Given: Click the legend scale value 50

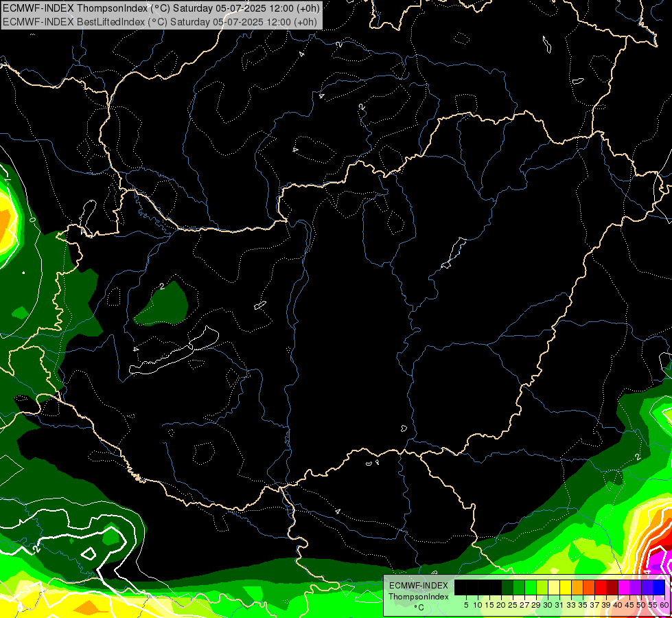Looking at the screenshot, I should coord(641,605).
